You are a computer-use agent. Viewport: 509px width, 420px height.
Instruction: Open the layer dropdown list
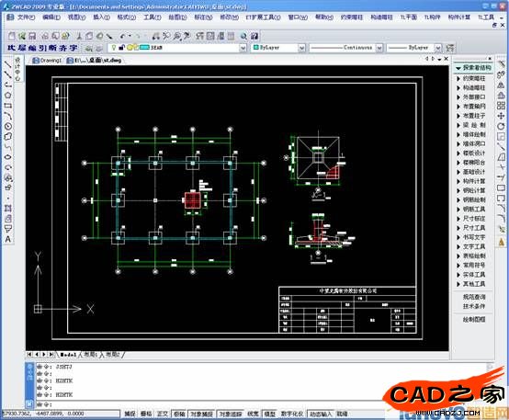coord(243,48)
